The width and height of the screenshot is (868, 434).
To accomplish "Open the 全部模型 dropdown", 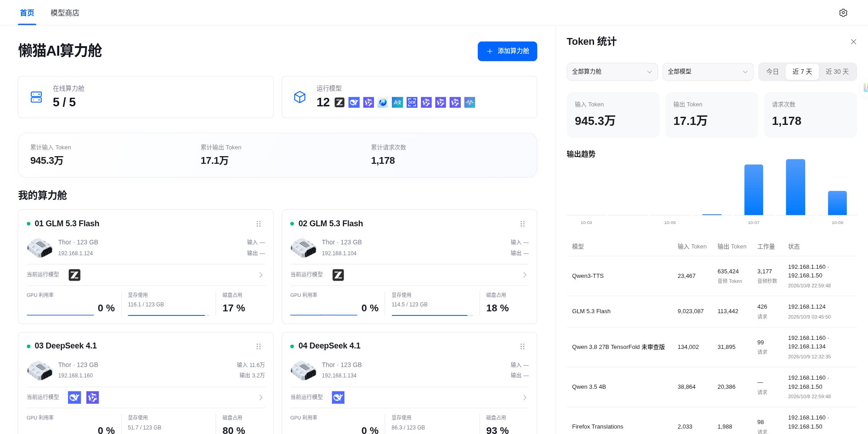I will coord(708,72).
